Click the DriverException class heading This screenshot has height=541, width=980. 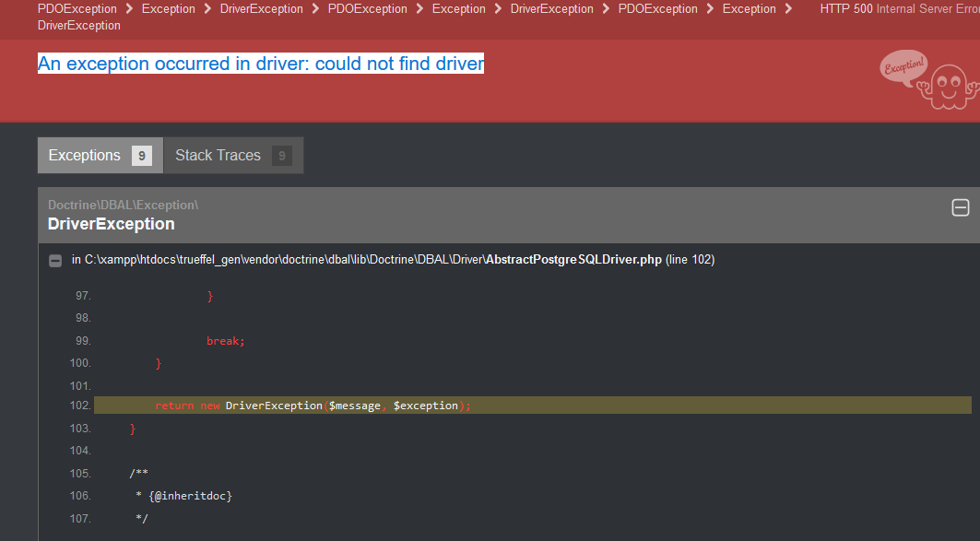[x=111, y=224]
